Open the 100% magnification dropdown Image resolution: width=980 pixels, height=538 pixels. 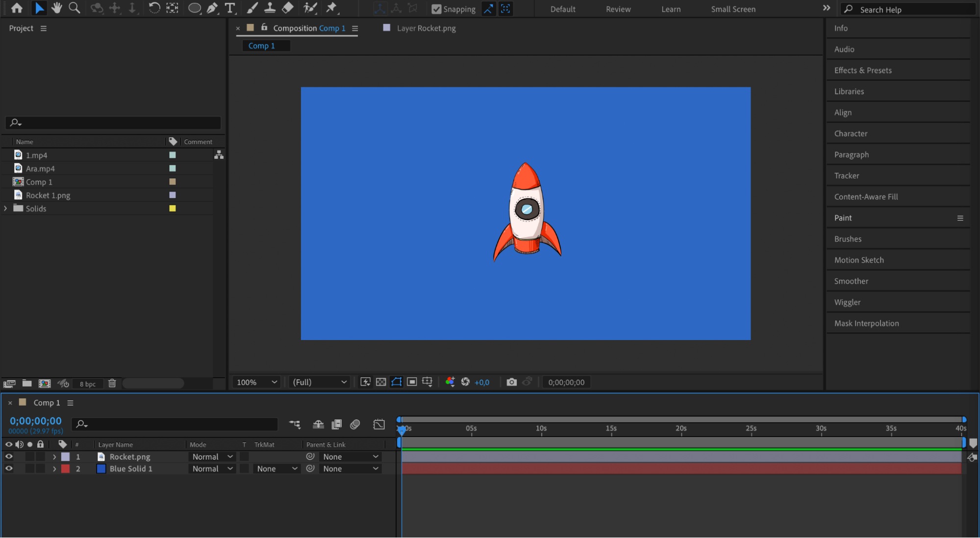[257, 382]
